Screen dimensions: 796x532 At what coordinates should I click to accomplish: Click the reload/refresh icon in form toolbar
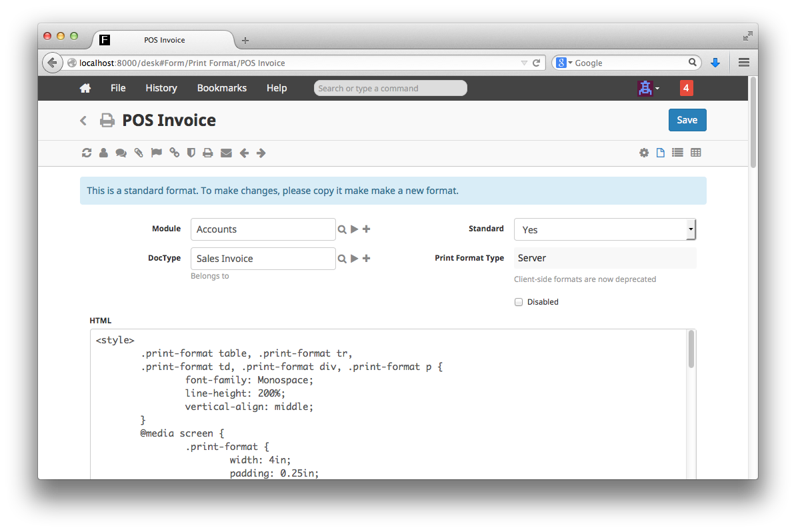click(x=87, y=153)
